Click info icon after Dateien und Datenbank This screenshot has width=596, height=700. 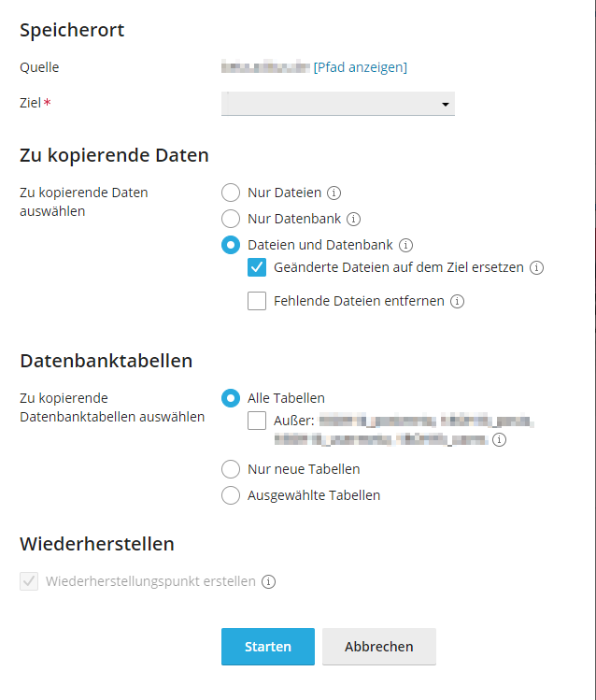405,245
